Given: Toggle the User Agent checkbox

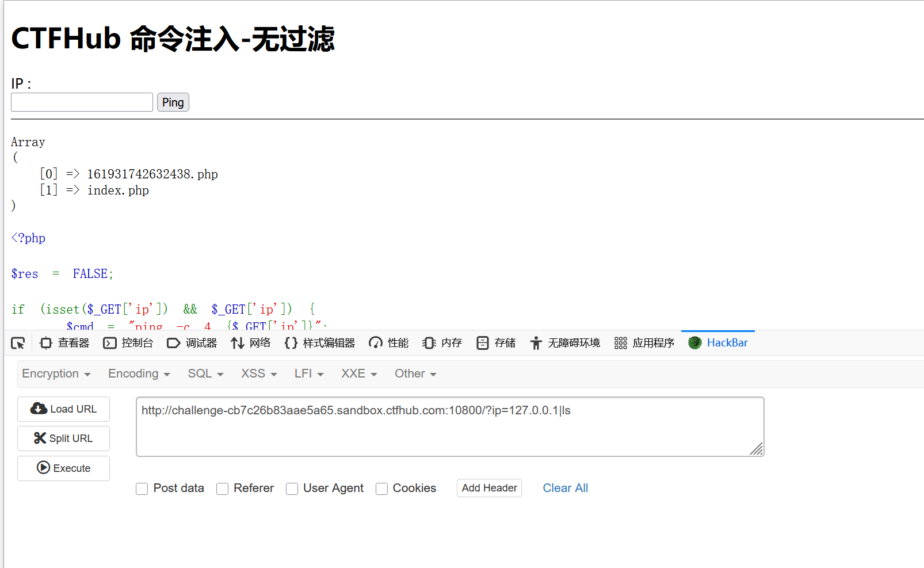Looking at the screenshot, I should [x=292, y=489].
